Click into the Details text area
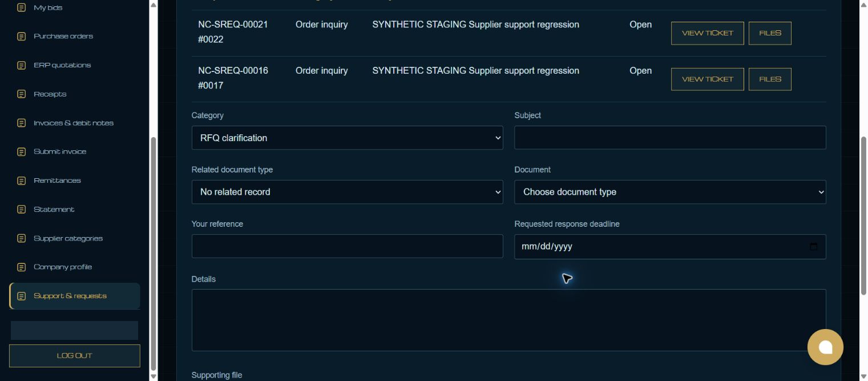 pos(508,320)
